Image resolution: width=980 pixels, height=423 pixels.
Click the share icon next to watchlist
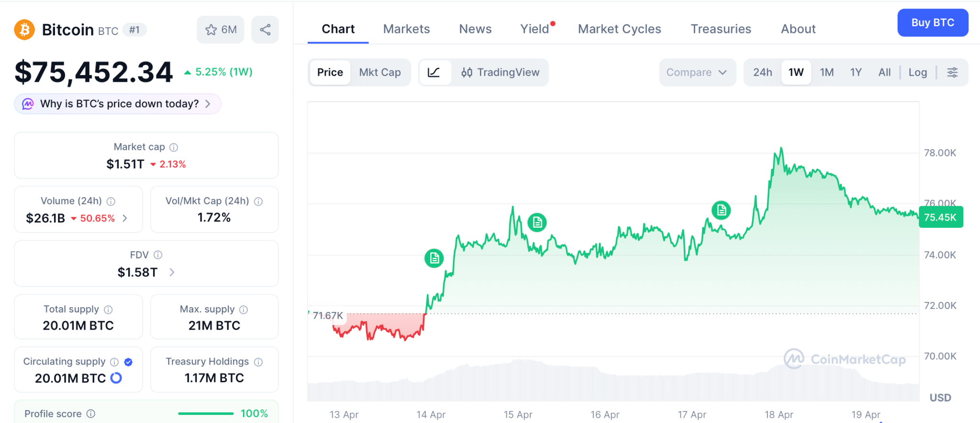coord(265,30)
